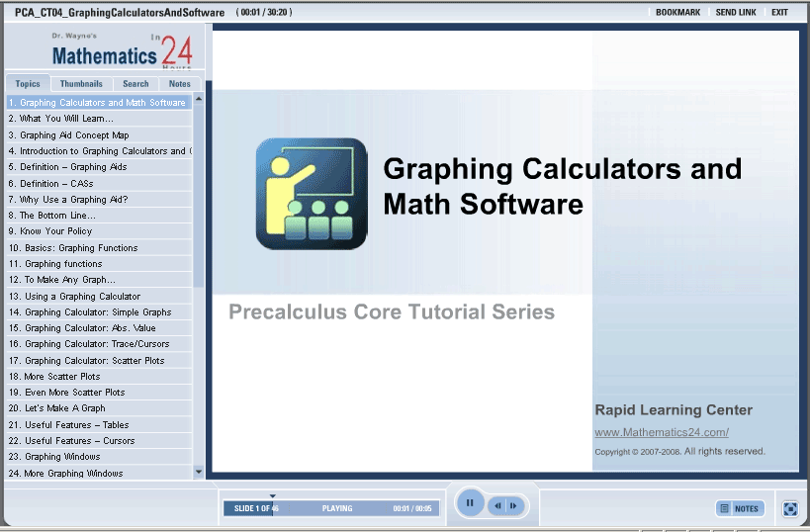Image resolution: width=810 pixels, height=532 pixels.
Task: Select topic 20 Let's Make A Graph
Action: pos(99,408)
